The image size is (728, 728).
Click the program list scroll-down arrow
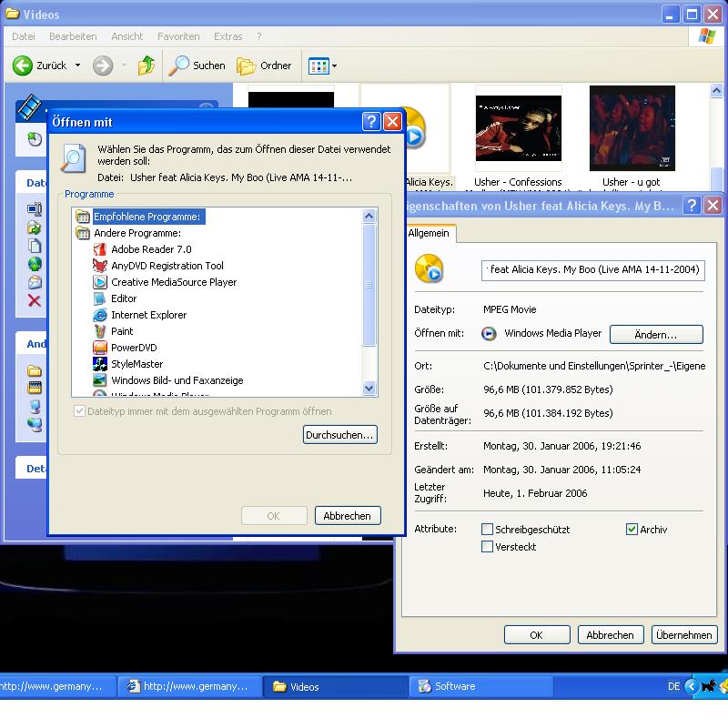pos(369,389)
